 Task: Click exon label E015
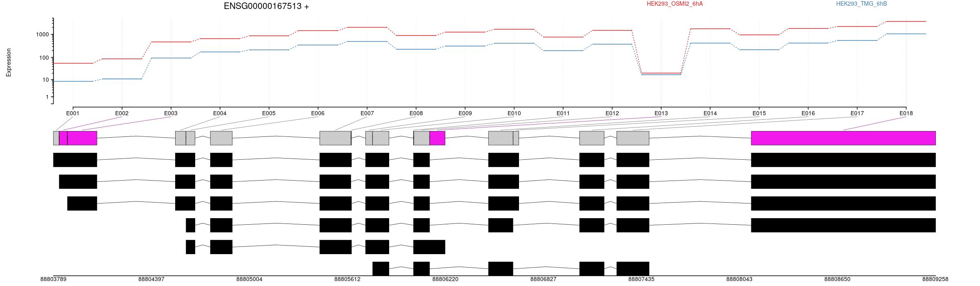click(759, 113)
